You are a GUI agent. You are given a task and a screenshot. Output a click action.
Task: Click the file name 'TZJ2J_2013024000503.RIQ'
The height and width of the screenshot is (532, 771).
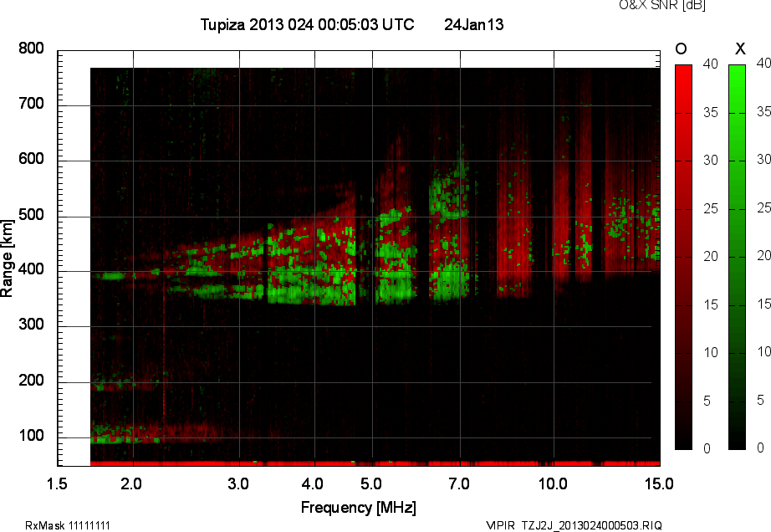point(592,525)
